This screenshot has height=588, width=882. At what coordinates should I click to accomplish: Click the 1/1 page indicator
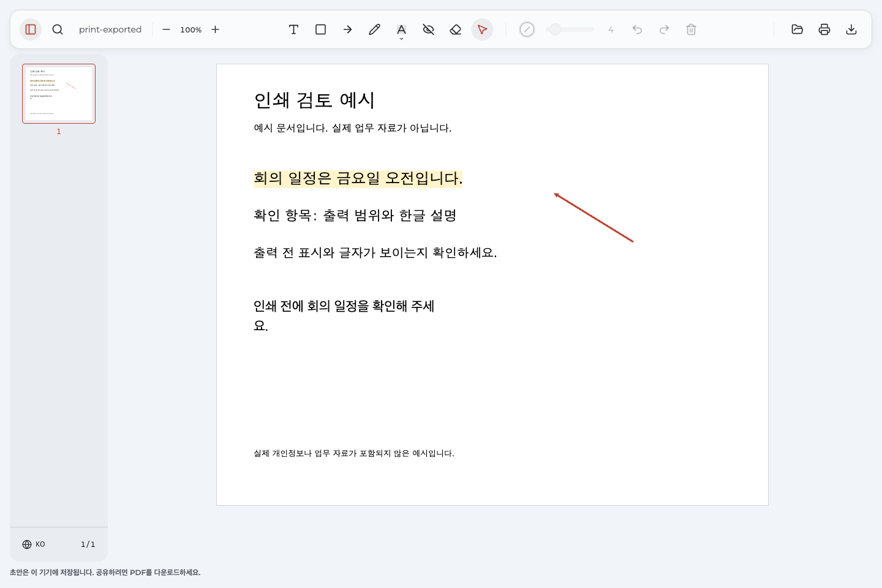(88, 545)
